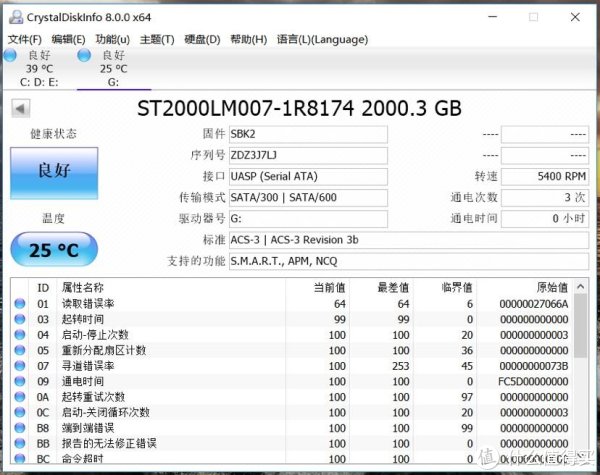Open the 功能(u) menu

112,39
